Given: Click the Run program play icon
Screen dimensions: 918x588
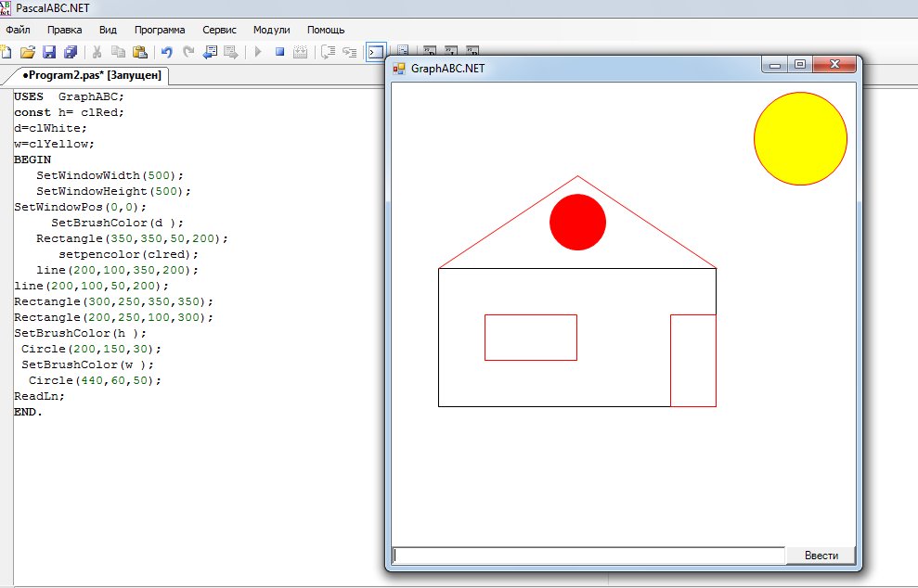Looking at the screenshot, I should point(258,52).
